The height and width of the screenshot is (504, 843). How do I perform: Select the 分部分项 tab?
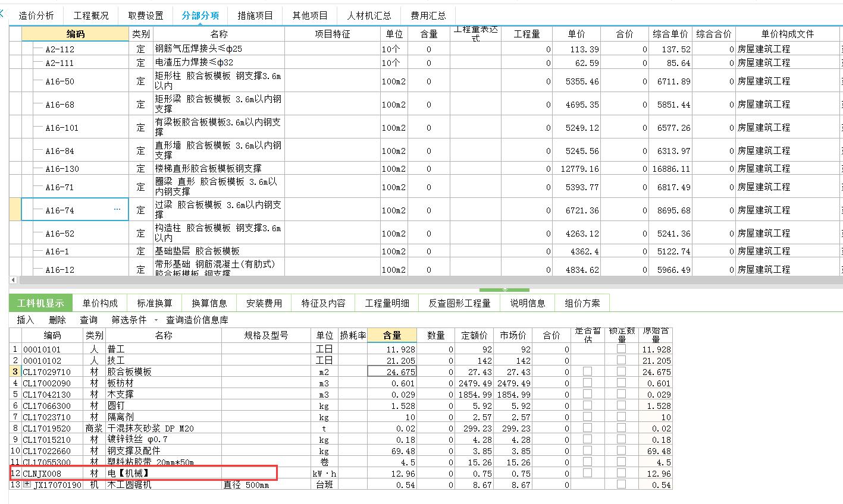pos(200,15)
